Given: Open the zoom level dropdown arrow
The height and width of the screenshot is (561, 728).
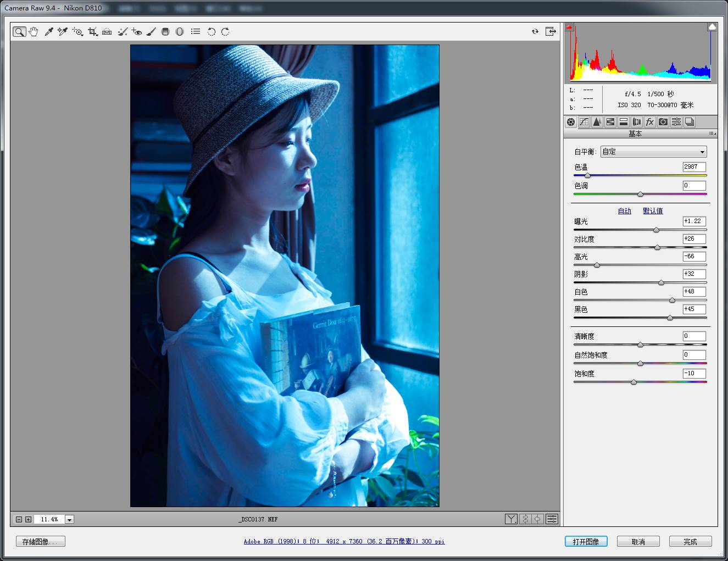Looking at the screenshot, I should coord(69,519).
